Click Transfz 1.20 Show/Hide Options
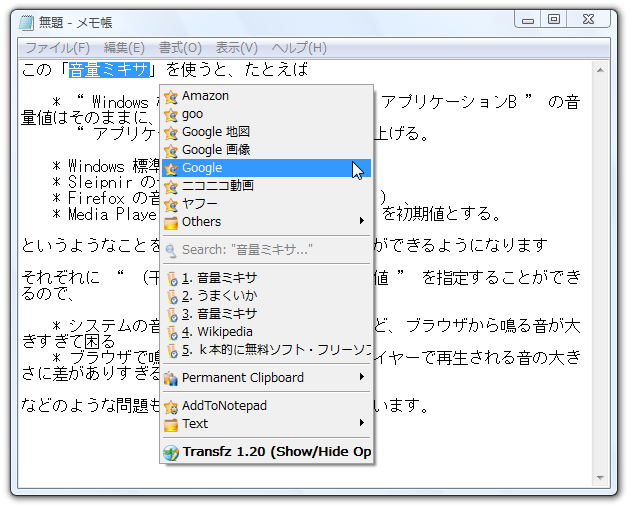The height and width of the screenshot is (508, 629). point(266,452)
